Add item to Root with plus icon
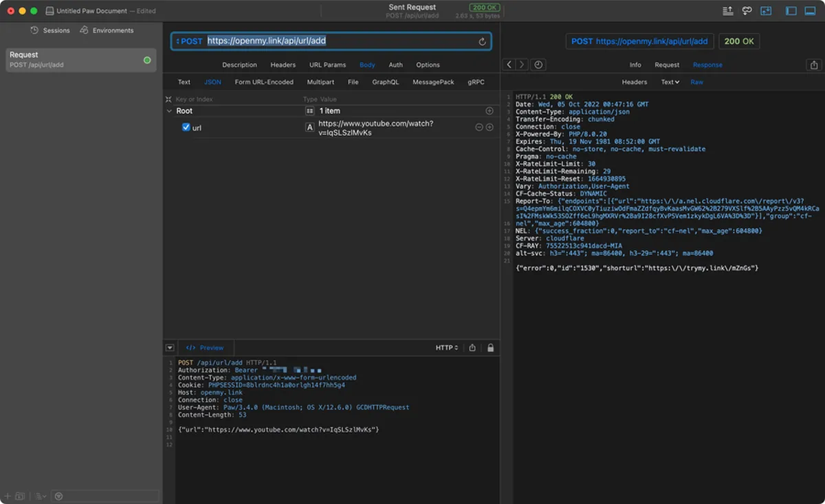The height and width of the screenshot is (504, 825). tap(489, 111)
